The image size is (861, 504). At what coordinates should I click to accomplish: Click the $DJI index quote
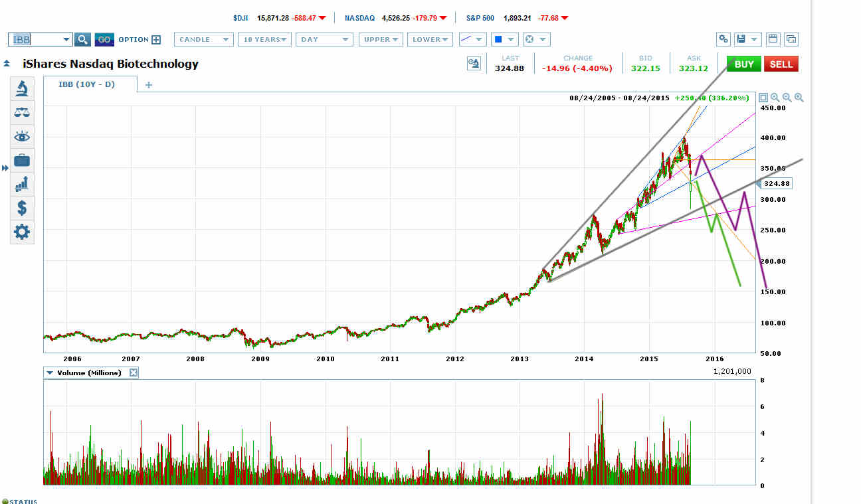(x=280, y=18)
